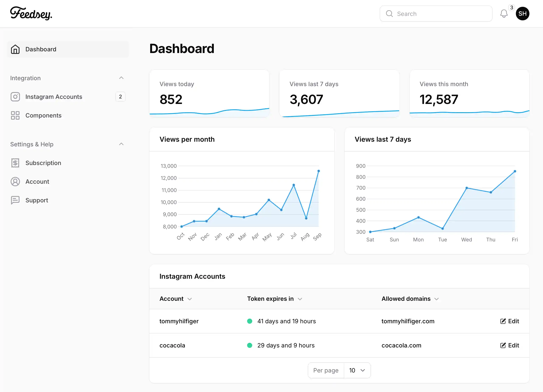Viewport: 543px width, 392px height.
Task: Click the green status dot for cocacola
Action: point(249,345)
